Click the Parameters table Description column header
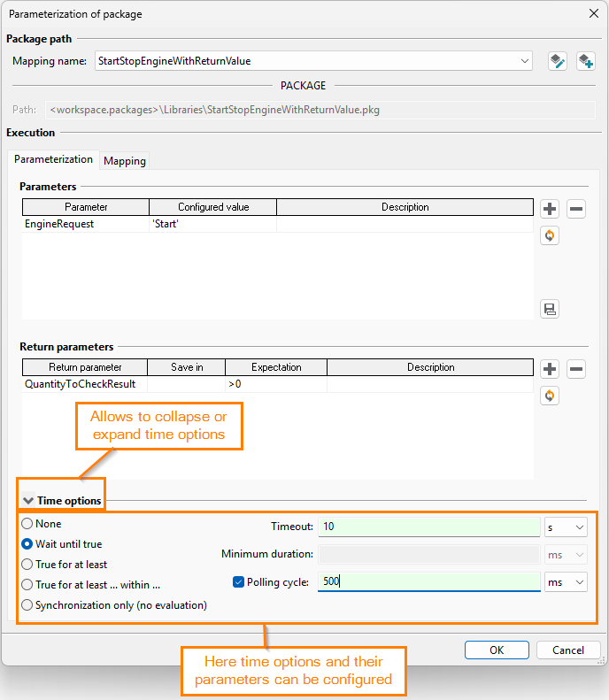609x700 pixels. click(405, 207)
